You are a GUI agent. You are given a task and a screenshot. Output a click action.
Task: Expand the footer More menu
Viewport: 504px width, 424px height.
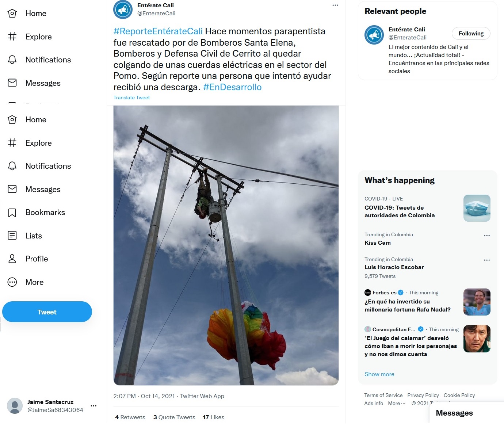[x=397, y=403]
